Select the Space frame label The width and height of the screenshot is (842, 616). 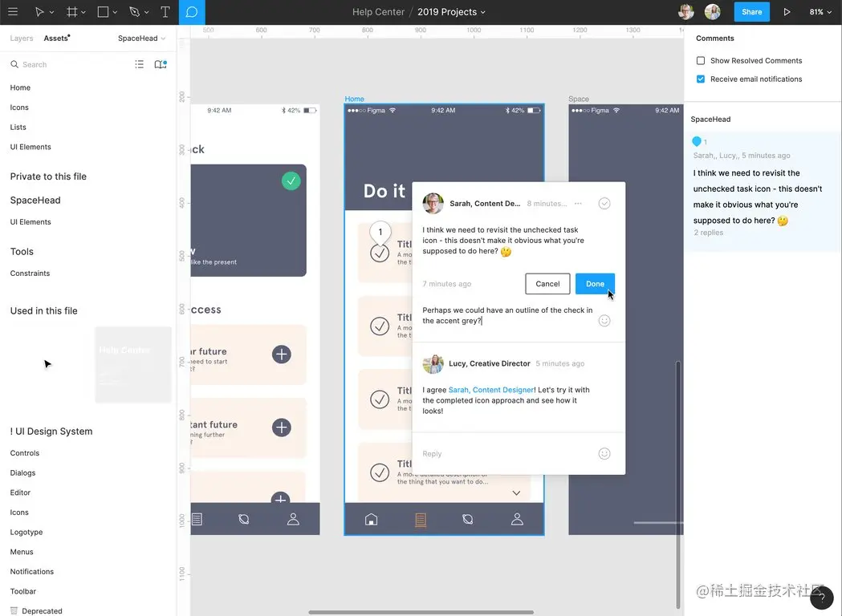tap(579, 99)
